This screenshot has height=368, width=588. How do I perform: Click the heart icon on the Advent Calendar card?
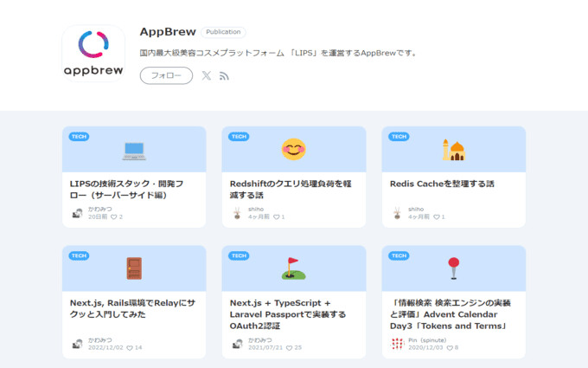(450, 348)
